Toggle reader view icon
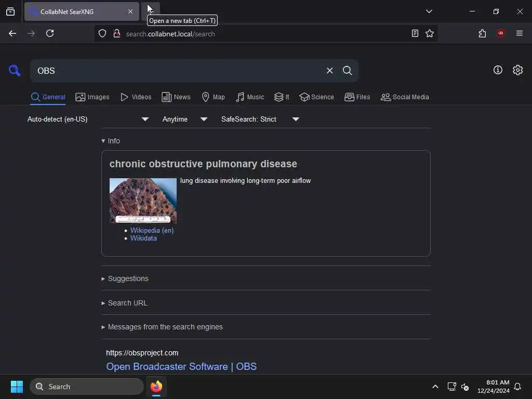The width and height of the screenshot is (532, 399). click(x=415, y=33)
